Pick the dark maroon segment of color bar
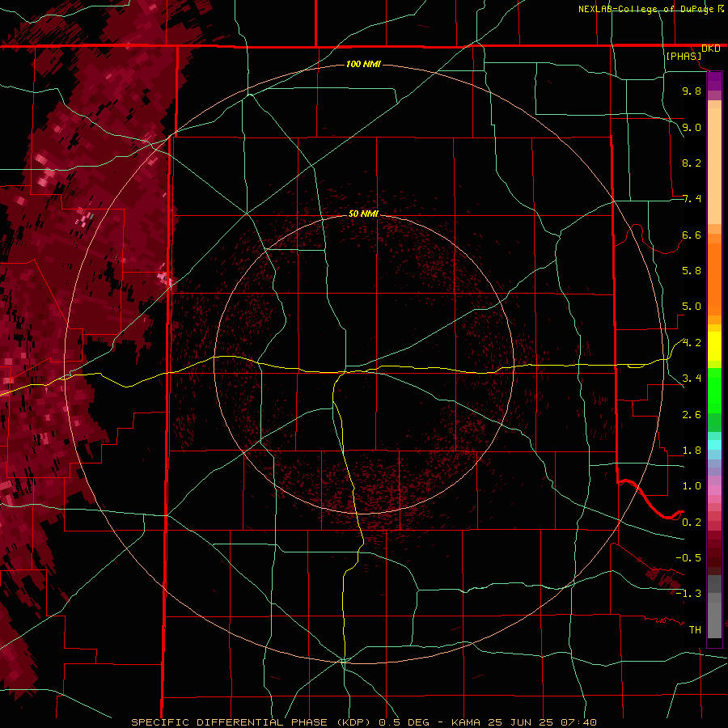Viewport: 728px width, 728px height. click(714, 557)
